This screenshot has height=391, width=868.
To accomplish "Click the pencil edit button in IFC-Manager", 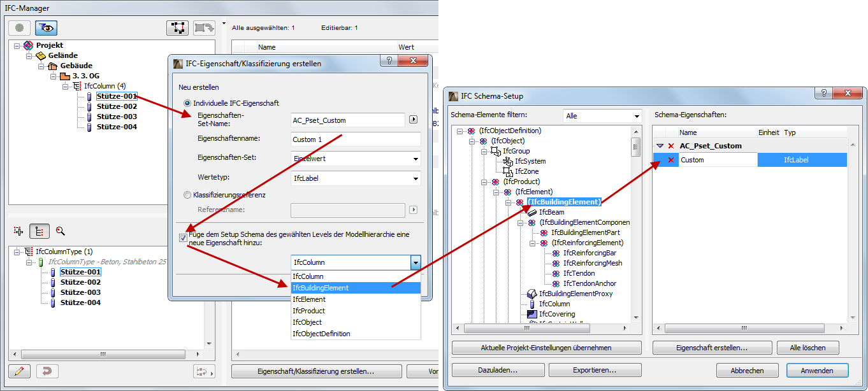I will [20, 371].
